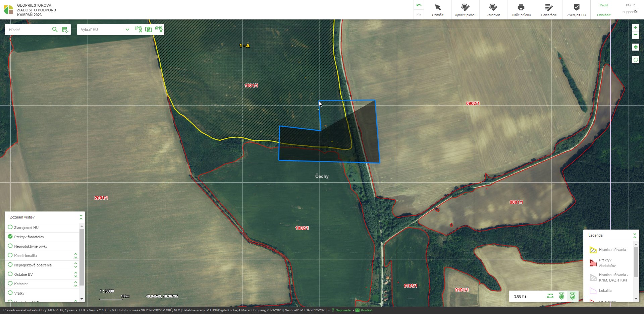The height and width of the screenshot is (314, 644).
Task: Click the layer list scroll down arrow
Action: (x=82, y=299)
